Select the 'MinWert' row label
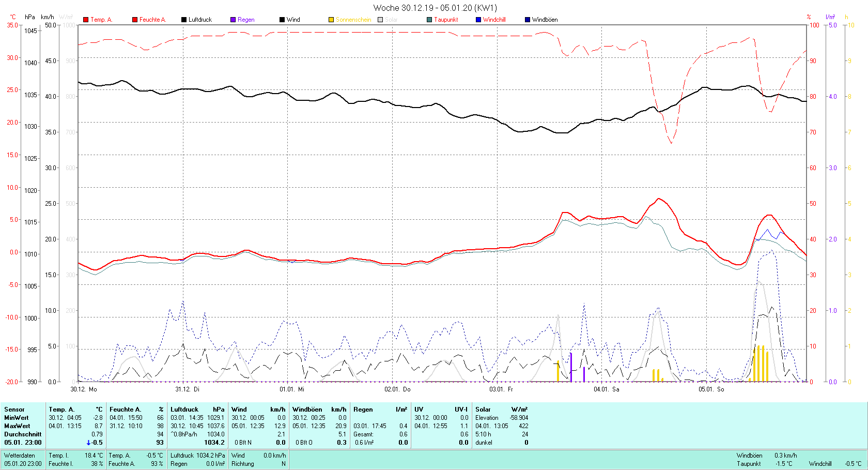The height and width of the screenshot is (470, 868). click(x=17, y=418)
